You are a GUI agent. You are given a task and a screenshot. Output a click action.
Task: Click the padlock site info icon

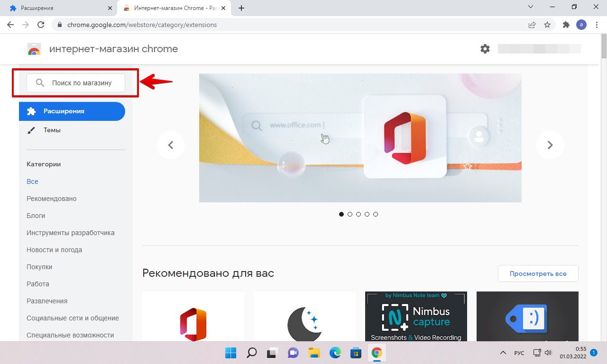click(x=60, y=25)
